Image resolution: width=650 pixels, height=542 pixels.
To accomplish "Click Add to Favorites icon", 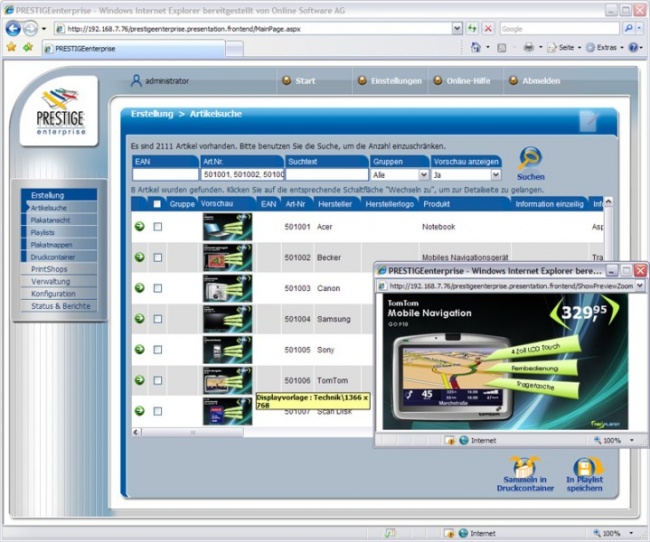I will 28,47.
